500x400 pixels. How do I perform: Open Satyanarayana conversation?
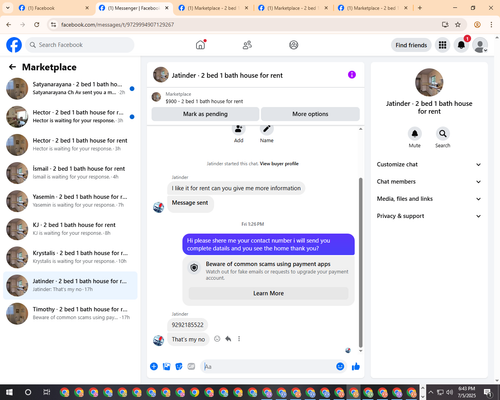tap(70, 88)
